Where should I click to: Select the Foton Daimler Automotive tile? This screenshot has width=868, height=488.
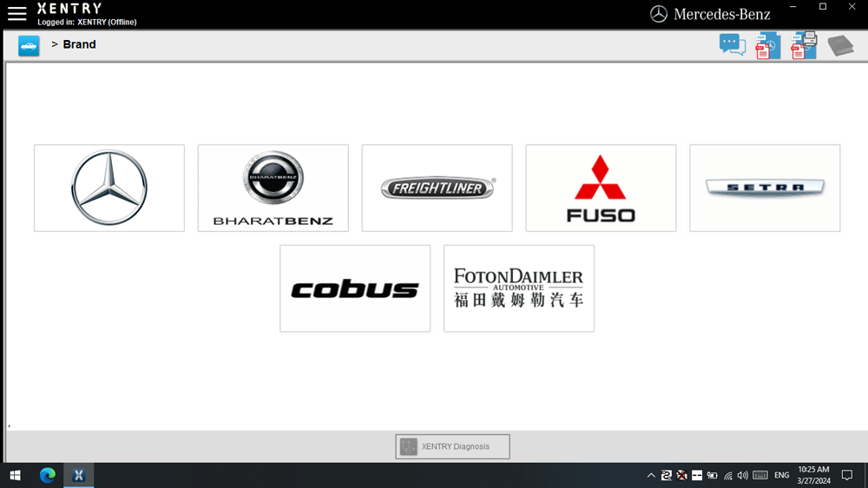click(519, 288)
